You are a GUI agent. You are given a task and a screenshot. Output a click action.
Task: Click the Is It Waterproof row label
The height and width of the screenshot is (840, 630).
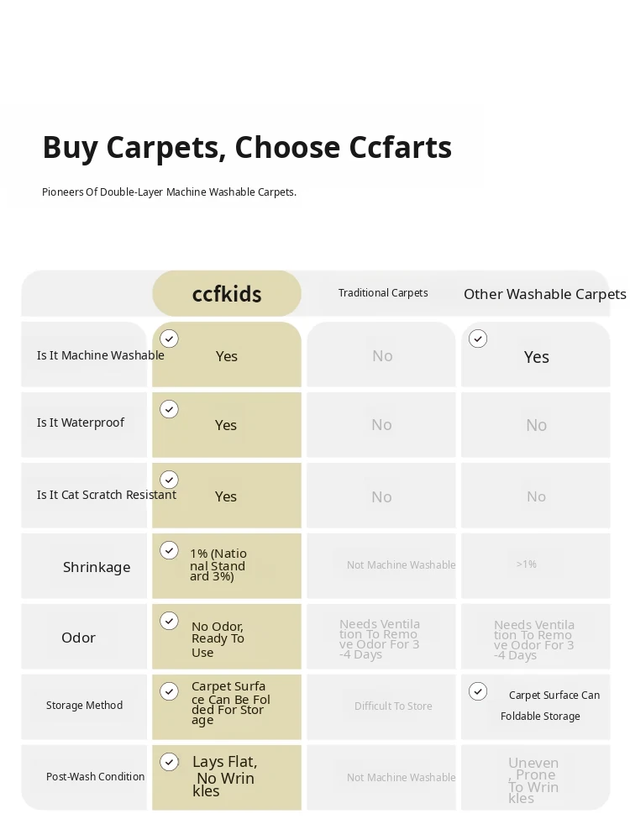pyautogui.click(x=81, y=423)
